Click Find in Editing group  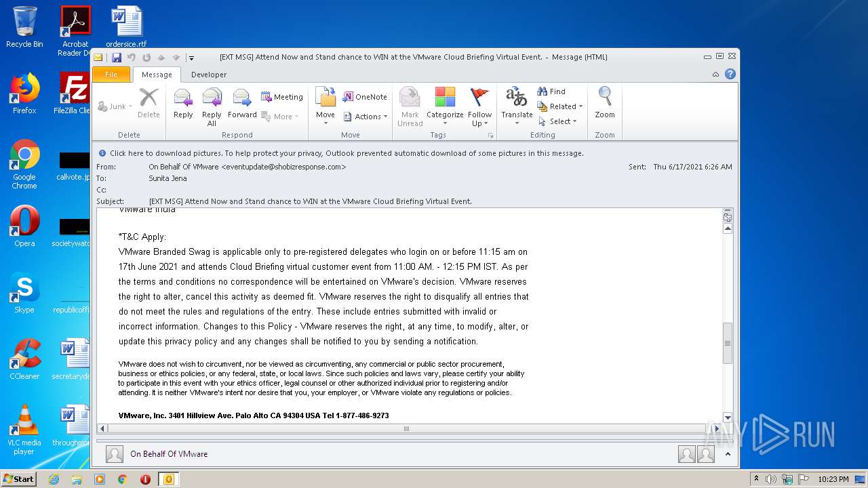tap(551, 91)
